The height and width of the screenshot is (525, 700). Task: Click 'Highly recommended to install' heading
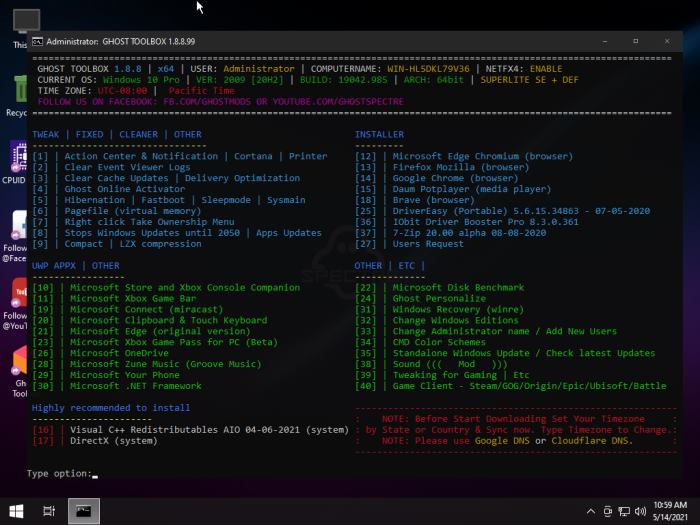pos(111,408)
